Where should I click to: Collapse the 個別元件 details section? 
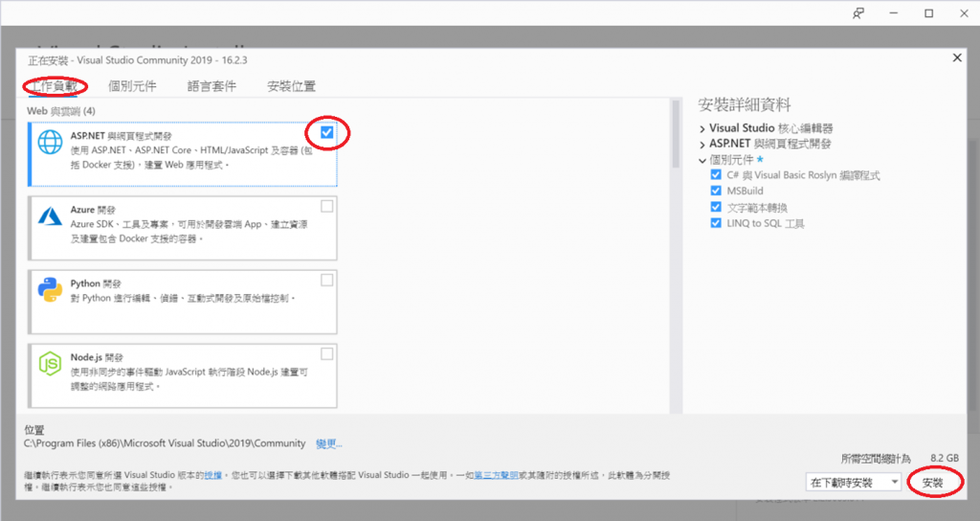(702, 160)
